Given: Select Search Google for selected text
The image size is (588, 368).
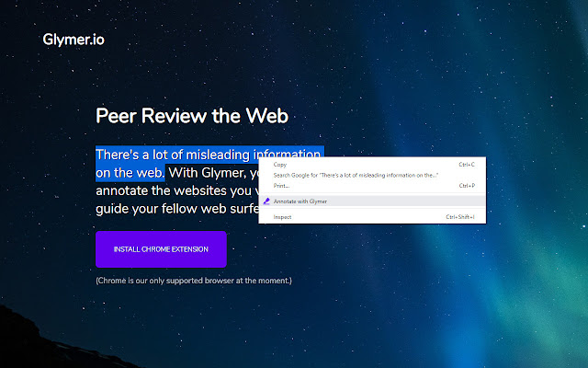Looking at the screenshot, I should (372, 175).
